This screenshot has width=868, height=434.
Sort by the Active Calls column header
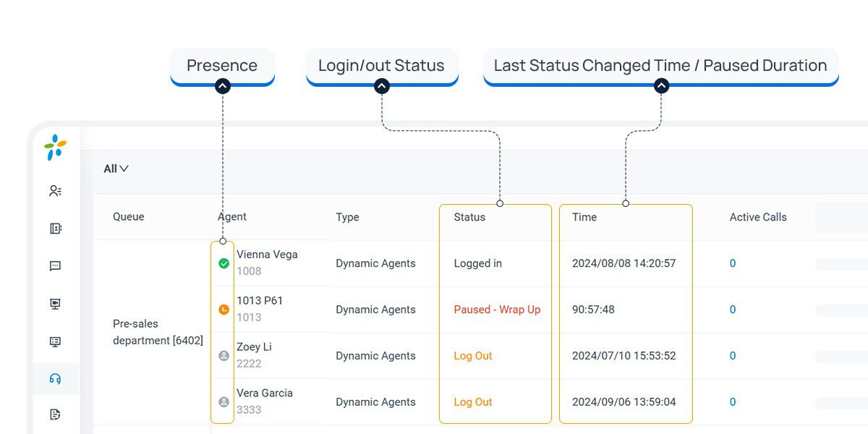click(758, 217)
